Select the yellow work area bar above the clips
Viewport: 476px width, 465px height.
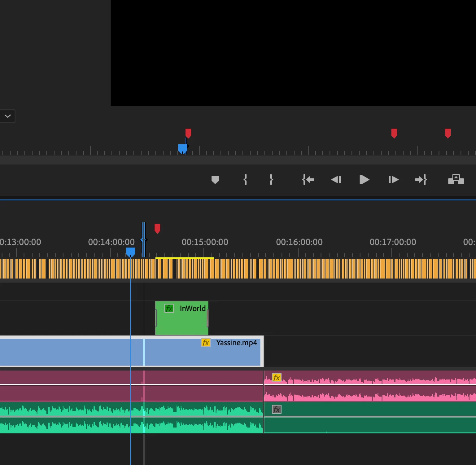click(x=185, y=258)
